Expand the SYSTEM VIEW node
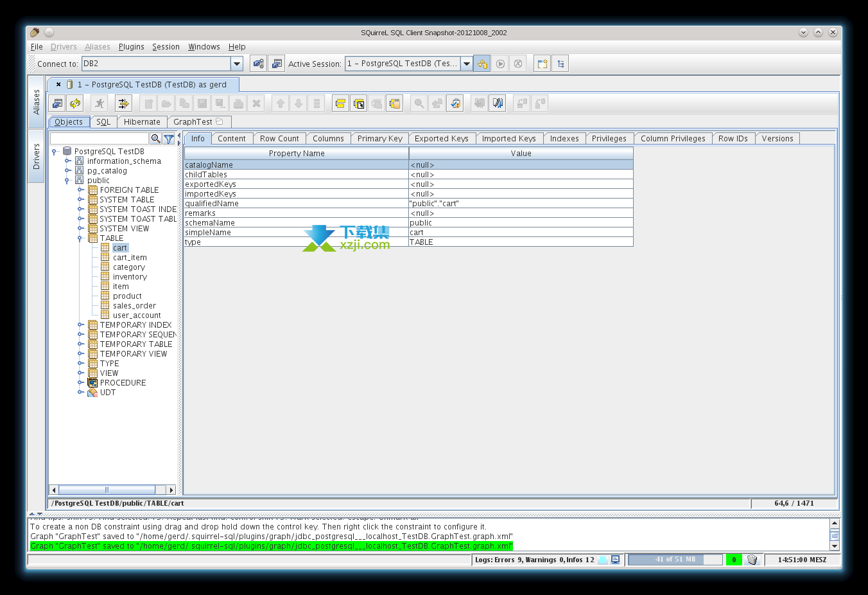 click(80, 229)
